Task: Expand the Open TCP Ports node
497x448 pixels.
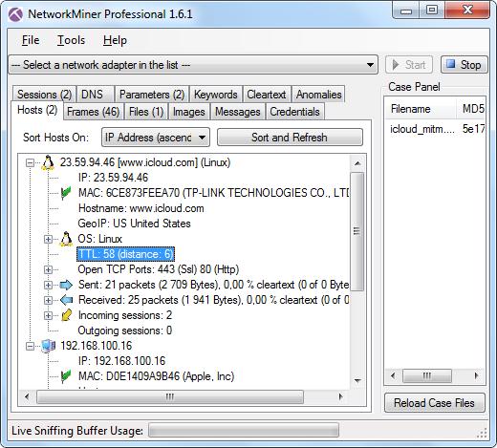Action: tap(48, 269)
